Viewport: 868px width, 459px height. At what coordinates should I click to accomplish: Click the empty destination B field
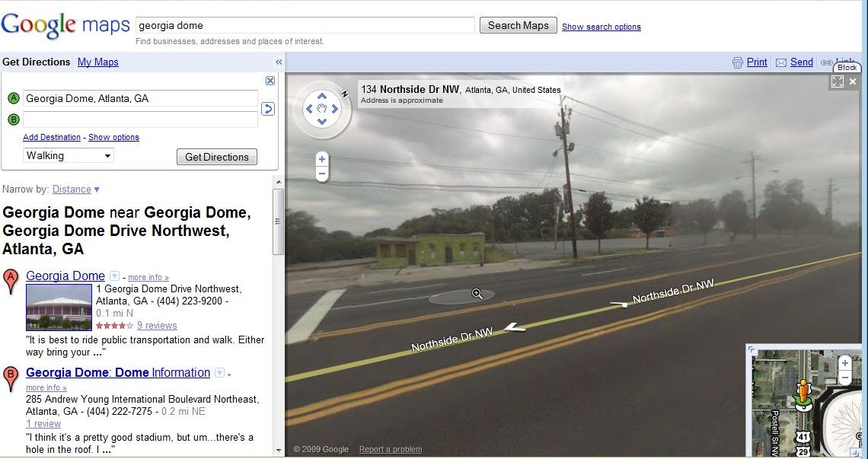pos(140,119)
